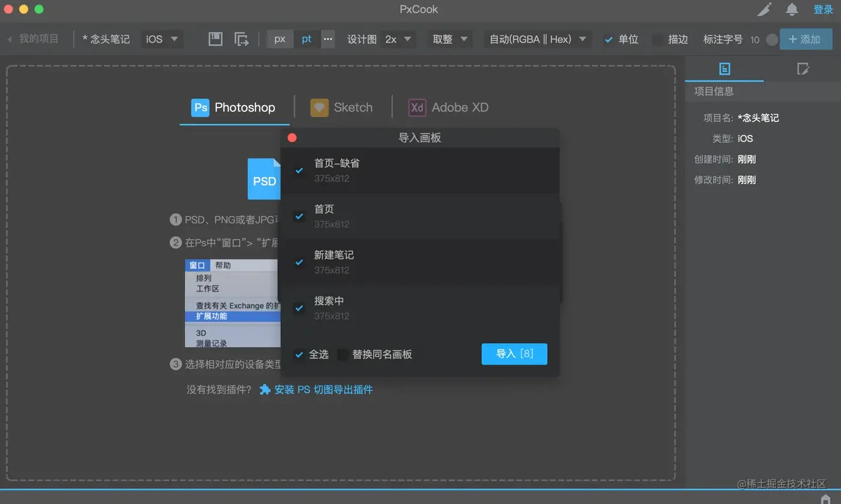
Task: Click the annotation color circle swatch
Action: [x=772, y=40]
